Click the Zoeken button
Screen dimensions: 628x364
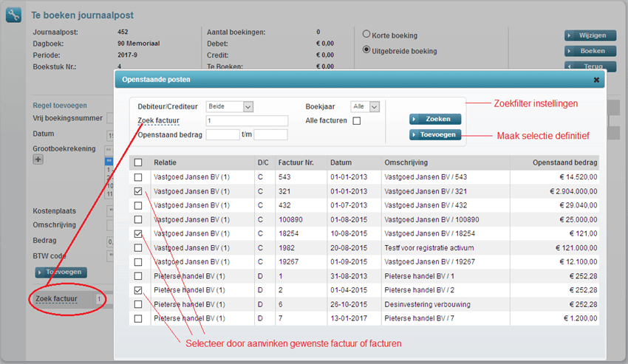(435, 119)
